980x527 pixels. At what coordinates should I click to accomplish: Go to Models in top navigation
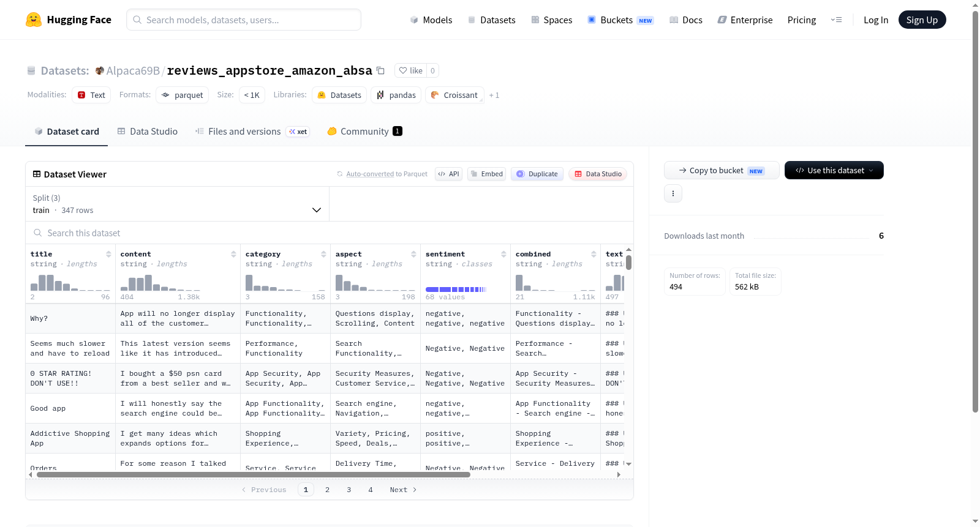(x=431, y=20)
